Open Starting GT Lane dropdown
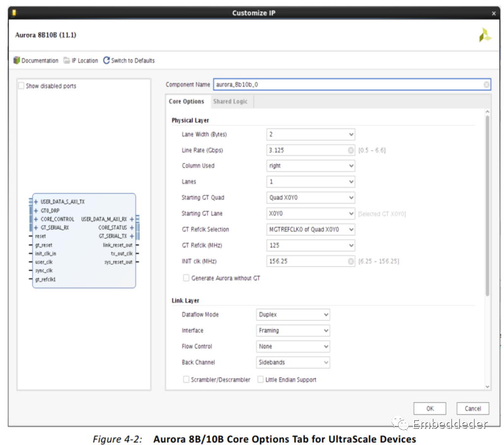Viewport: 504px width, 445px height. pos(310,213)
